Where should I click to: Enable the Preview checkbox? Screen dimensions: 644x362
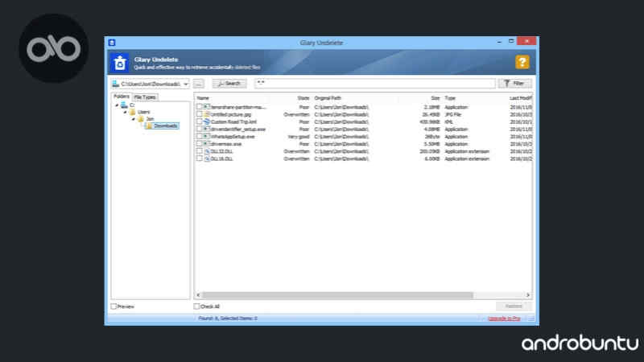[114, 306]
